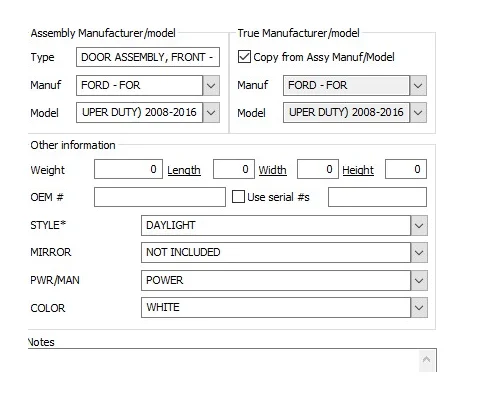Click the Assembly Model UPER DUTY) 2008-2016 text box
The height and width of the screenshot is (400, 500).
[x=139, y=113]
